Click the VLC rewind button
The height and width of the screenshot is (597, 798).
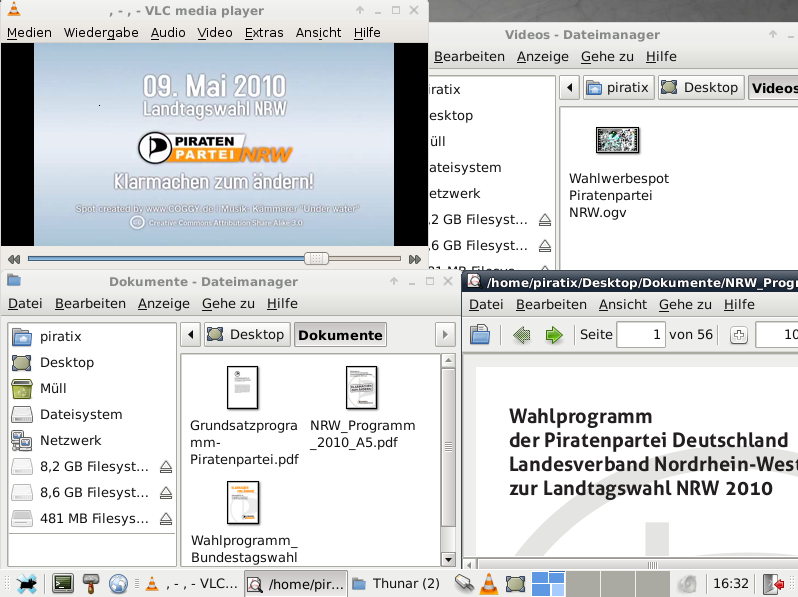click(14, 259)
